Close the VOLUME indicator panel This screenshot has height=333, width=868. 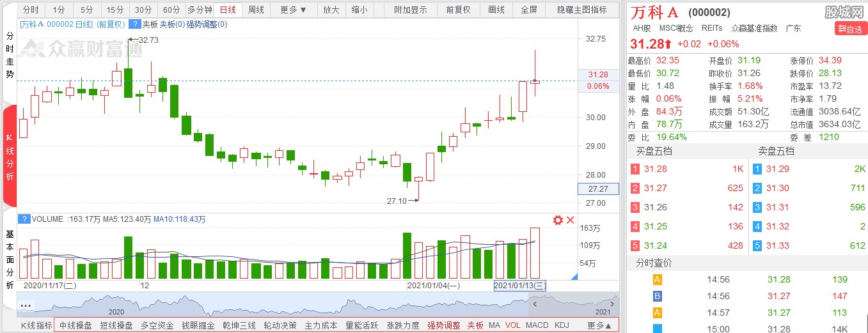571,220
